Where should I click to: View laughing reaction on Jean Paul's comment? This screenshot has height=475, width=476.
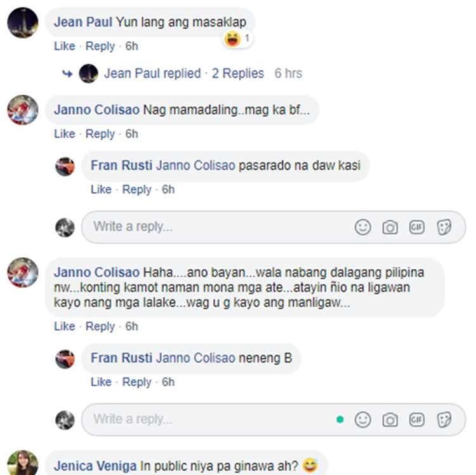click(237, 39)
